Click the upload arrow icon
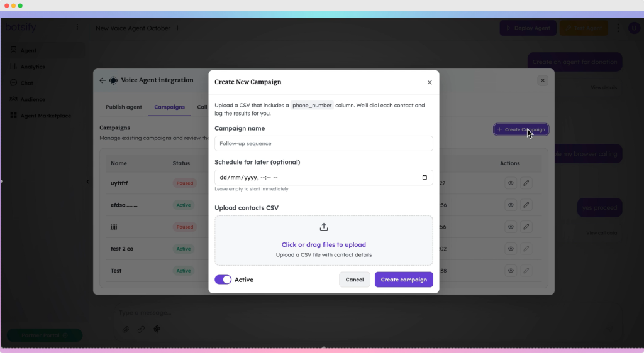The image size is (644, 353). (324, 227)
